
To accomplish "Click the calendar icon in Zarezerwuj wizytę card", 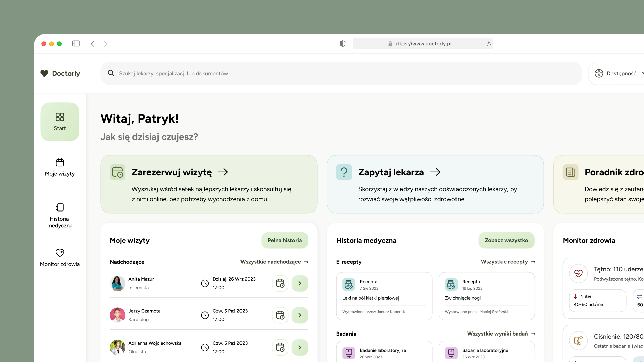I will click(118, 172).
